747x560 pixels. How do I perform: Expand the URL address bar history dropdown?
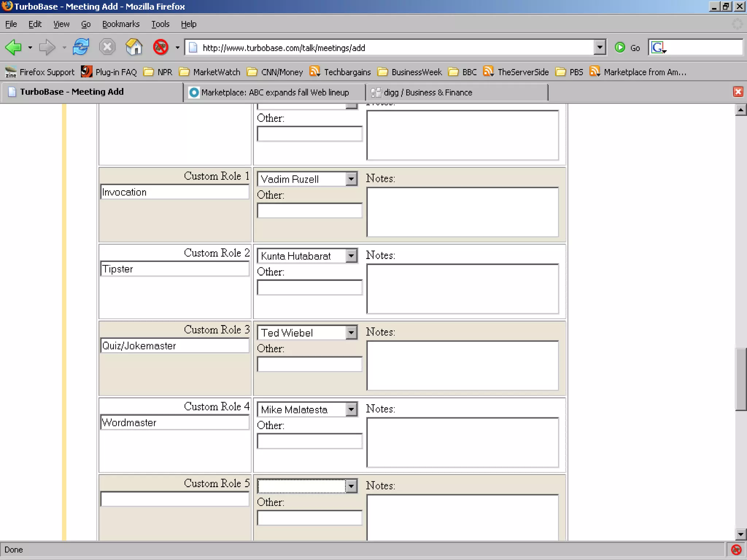coord(599,47)
